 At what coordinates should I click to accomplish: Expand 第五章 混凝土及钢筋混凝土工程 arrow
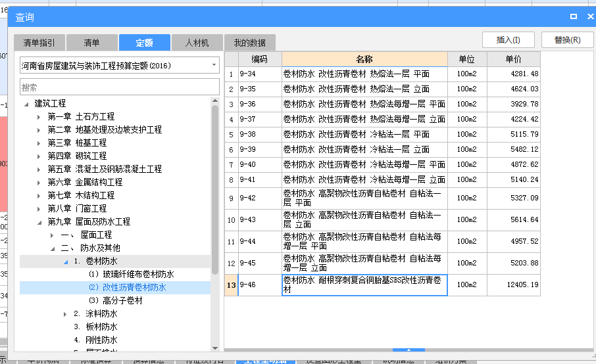(39, 170)
